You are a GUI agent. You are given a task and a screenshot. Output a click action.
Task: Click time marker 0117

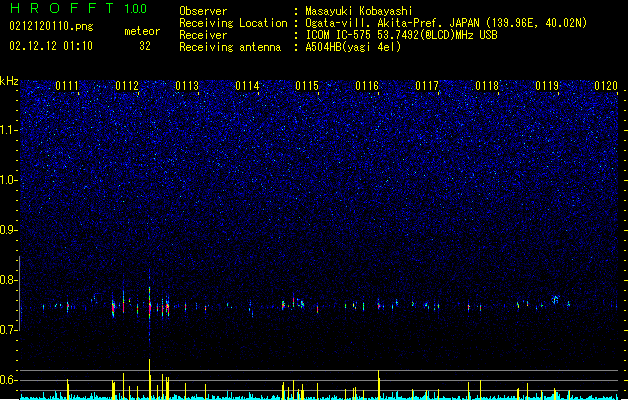(x=427, y=86)
